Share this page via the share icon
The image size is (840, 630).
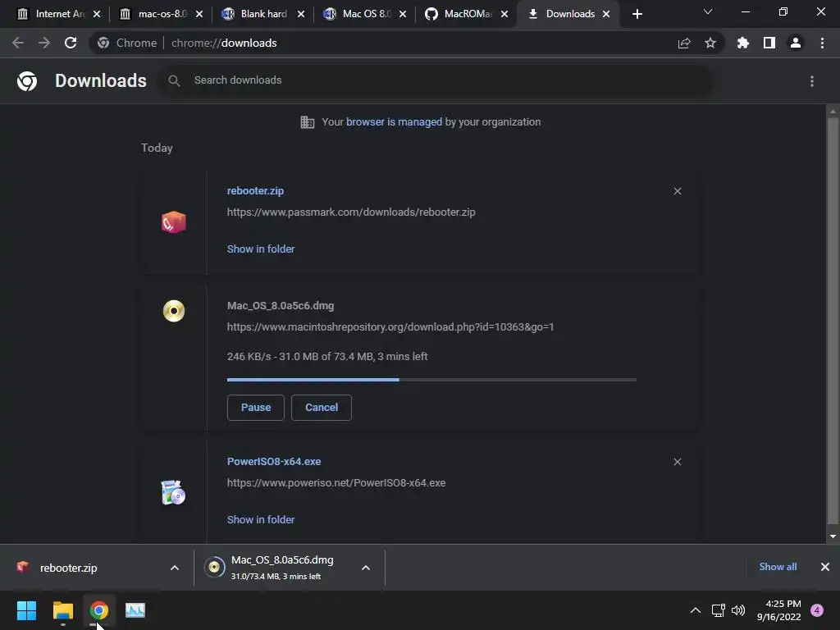click(684, 43)
